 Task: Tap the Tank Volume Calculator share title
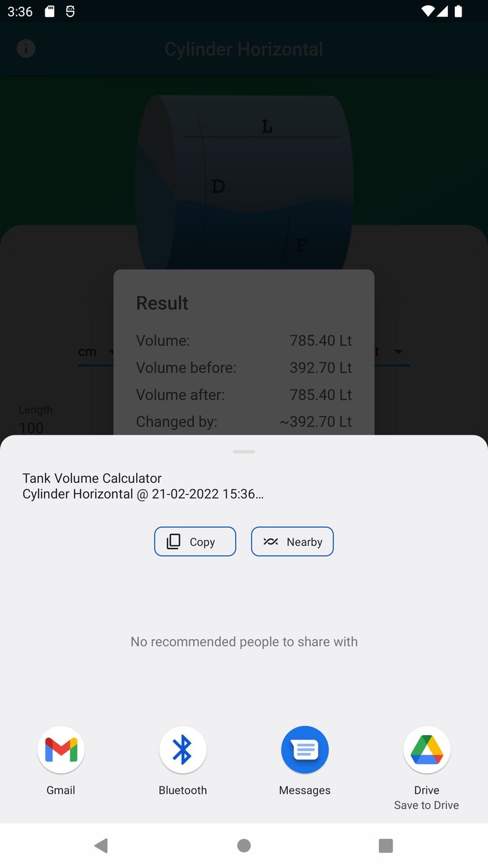[91, 478]
